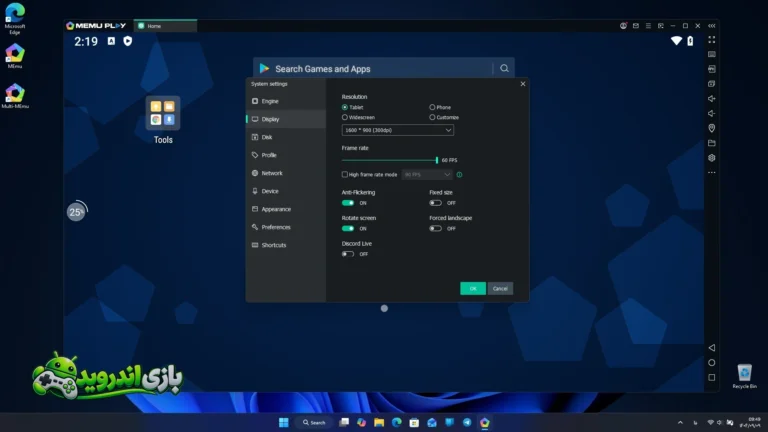Open the Multi-MEmu desktop shortcut

[x=15, y=96]
